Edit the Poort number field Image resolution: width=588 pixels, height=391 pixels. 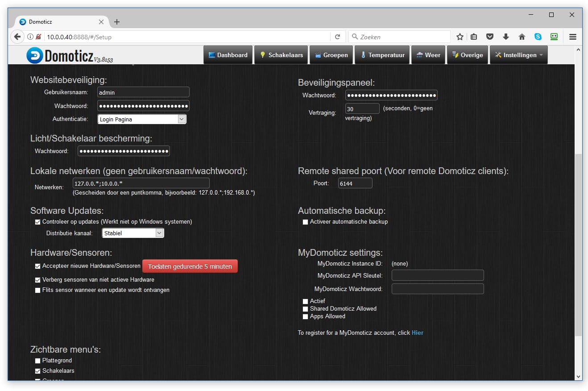pos(355,183)
